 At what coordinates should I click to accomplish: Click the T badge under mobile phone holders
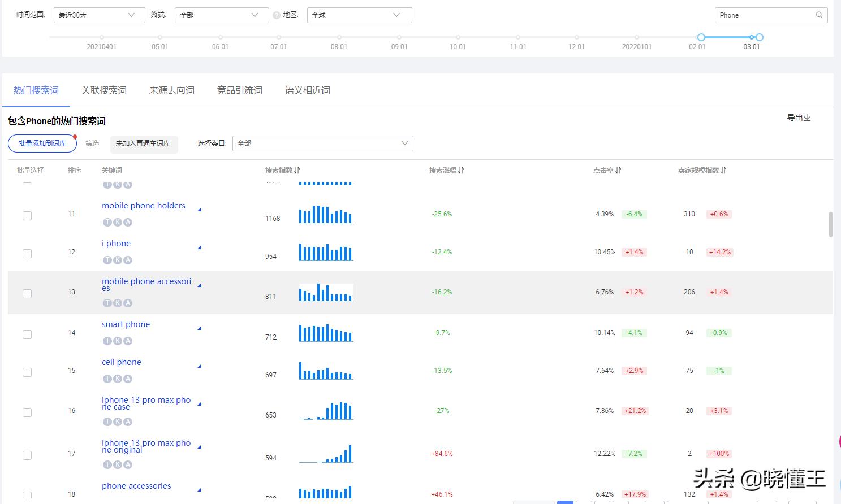pyautogui.click(x=107, y=222)
